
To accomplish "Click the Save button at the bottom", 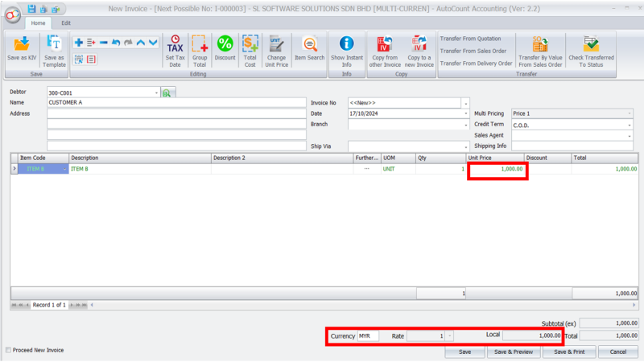I will pyautogui.click(x=465, y=352).
